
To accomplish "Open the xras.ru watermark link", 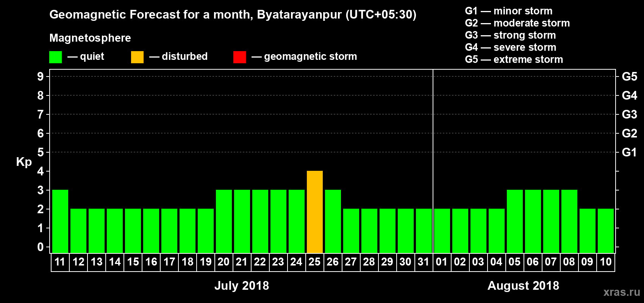I will [x=621, y=292].
